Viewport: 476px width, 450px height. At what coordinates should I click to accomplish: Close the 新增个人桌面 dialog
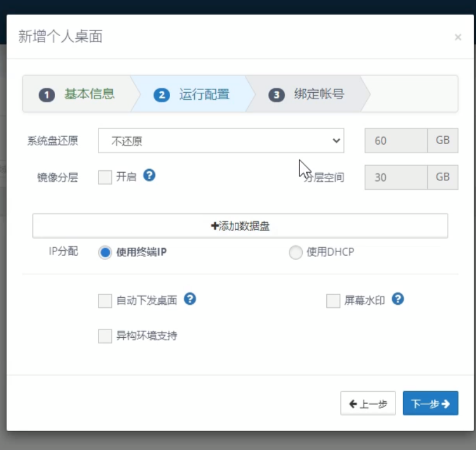tap(458, 38)
